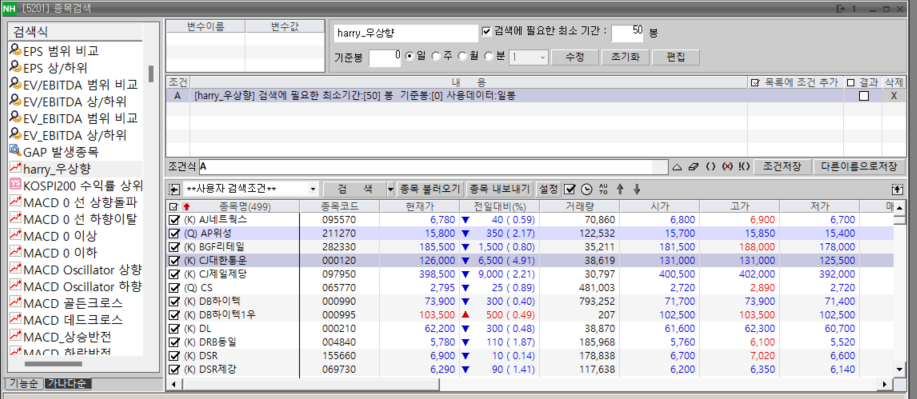The height and width of the screenshot is (399, 917).
Task: Uncheck the AJ네트웍스 row checkbox
Action: [x=173, y=220]
